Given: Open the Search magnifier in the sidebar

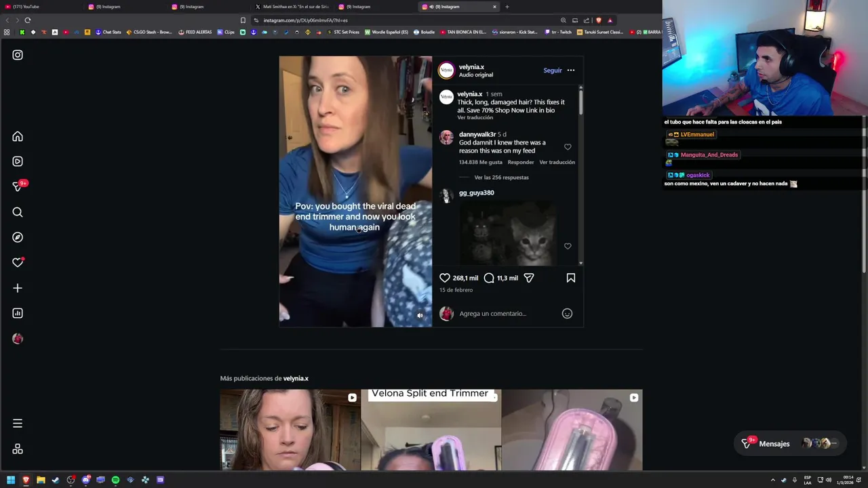Looking at the screenshot, I should [x=18, y=212].
